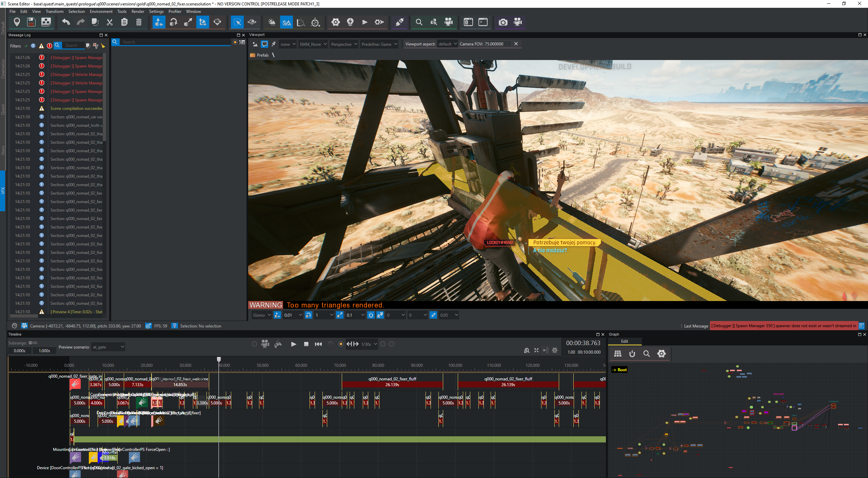
Task: Toggle info message filter in Message Log
Action: 33,46
